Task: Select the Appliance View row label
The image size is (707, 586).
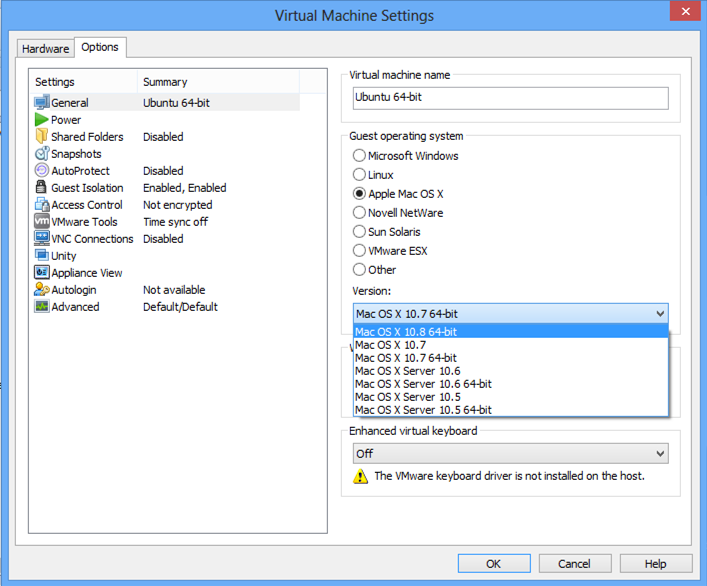Action: point(87,273)
